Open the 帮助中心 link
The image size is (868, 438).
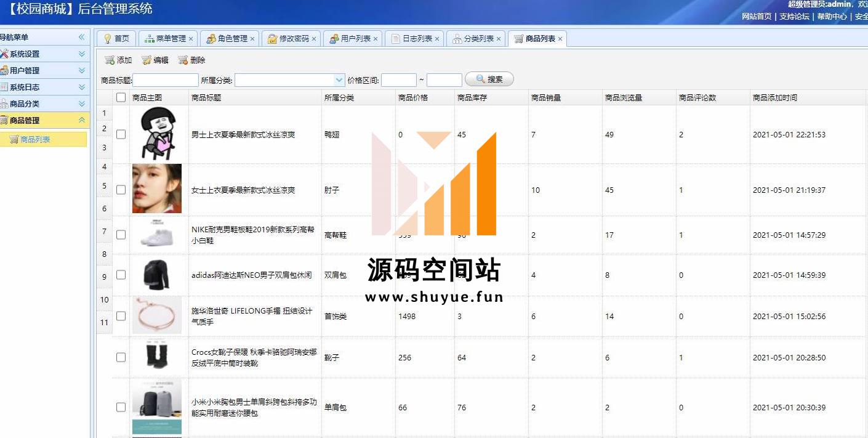(832, 17)
